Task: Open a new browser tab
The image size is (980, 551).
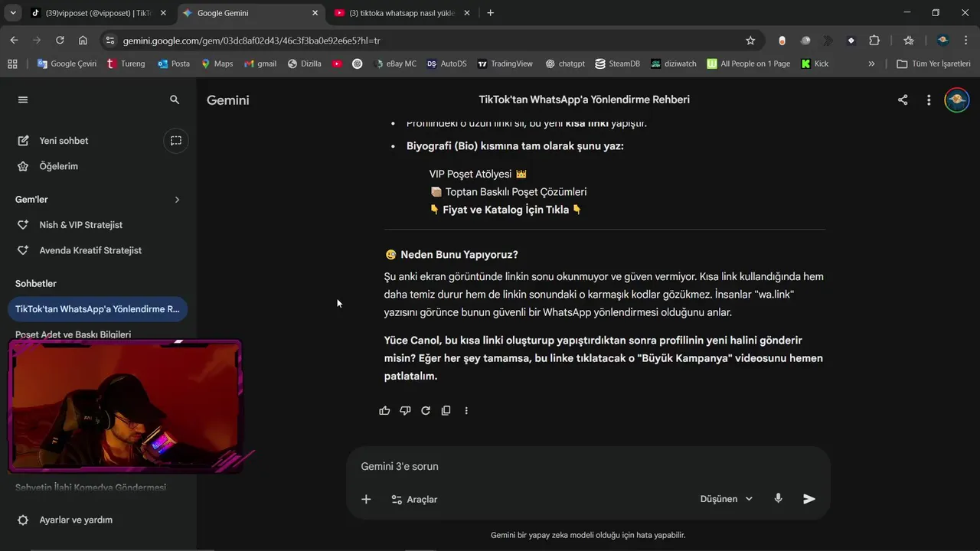Action: 491,13
